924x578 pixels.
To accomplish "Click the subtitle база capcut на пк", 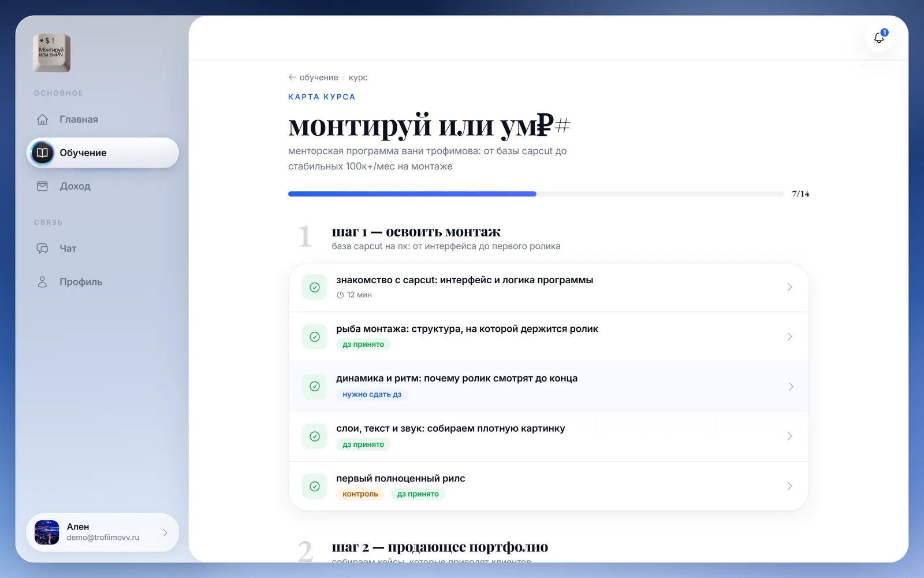I will pos(446,246).
